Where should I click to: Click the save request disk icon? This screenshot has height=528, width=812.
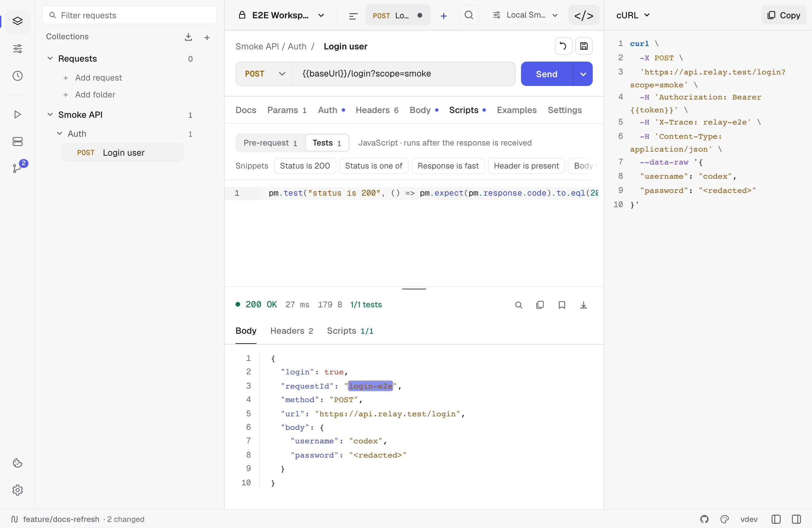(x=584, y=46)
